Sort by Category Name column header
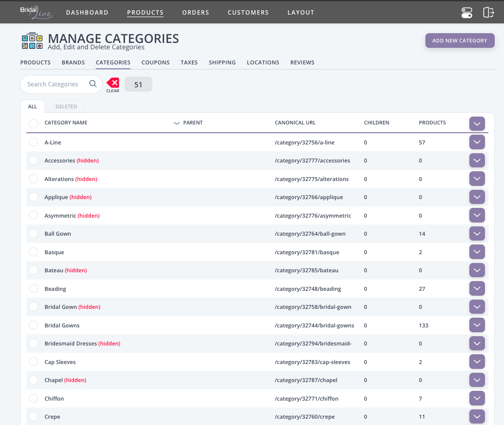This screenshot has height=425, width=504. tap(66, 122)
